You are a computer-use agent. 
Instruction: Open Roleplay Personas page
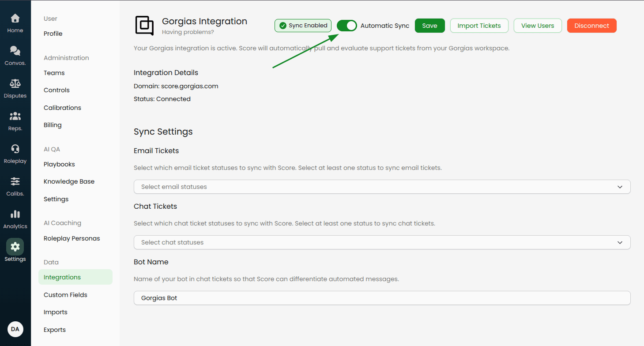(72, 238)
